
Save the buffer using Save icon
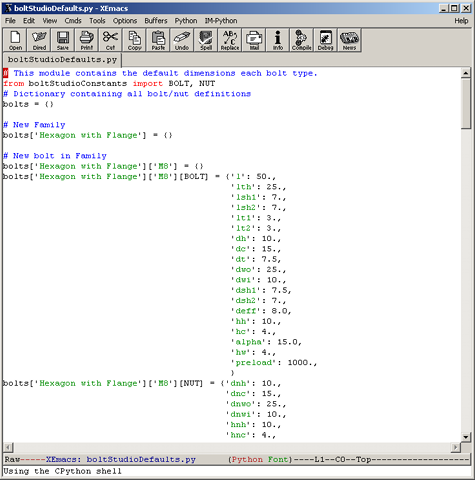pos(63,40)
